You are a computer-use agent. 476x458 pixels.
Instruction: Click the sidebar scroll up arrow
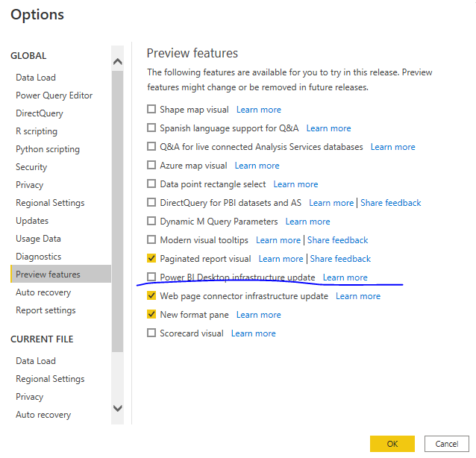pos(117,62)
